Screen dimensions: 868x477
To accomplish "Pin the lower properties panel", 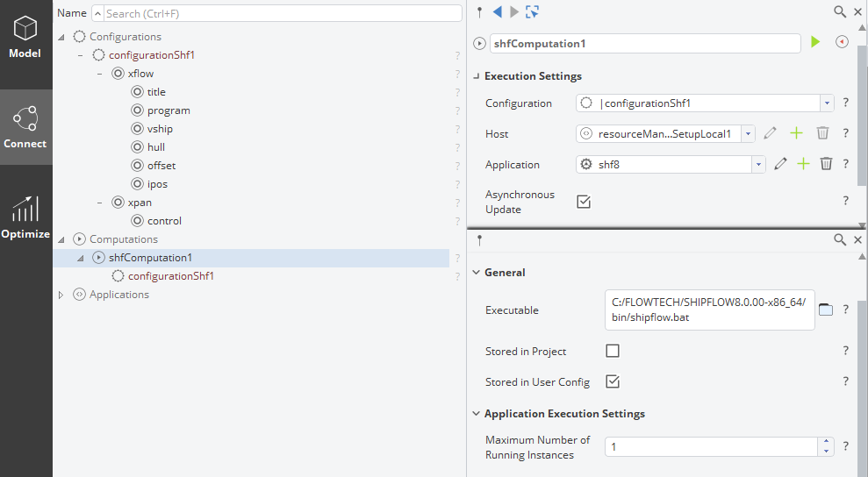I will tap(479, 240).
